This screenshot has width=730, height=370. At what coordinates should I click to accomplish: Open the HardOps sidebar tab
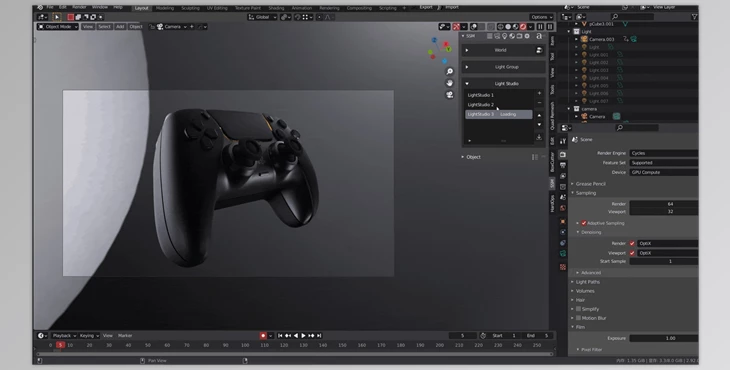point(553,203)
